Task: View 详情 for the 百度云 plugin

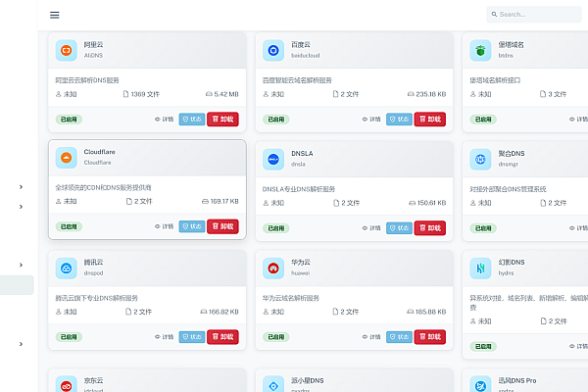Action: [371, 120]
